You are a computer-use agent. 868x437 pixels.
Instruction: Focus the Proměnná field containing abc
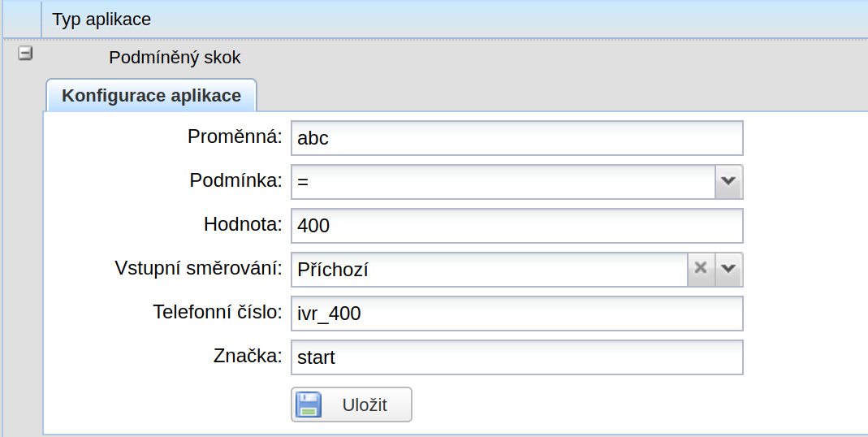[517, 138]
